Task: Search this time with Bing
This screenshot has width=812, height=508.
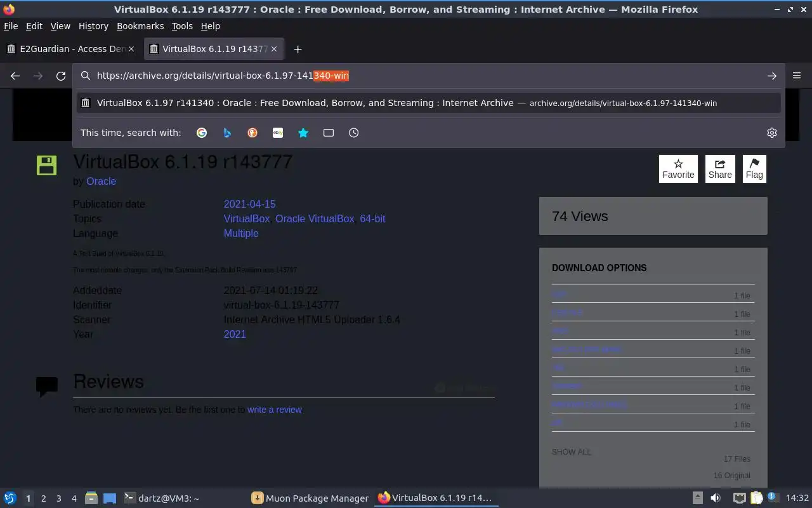Action: tap(227, 133)
